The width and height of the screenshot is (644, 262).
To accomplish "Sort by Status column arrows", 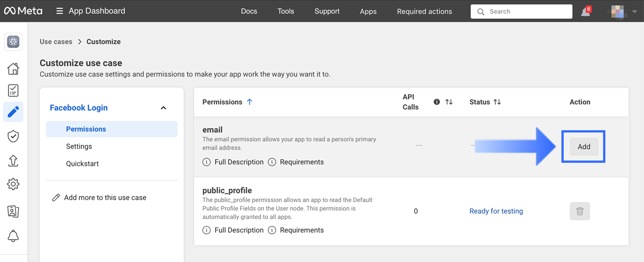I will (497, 102).
